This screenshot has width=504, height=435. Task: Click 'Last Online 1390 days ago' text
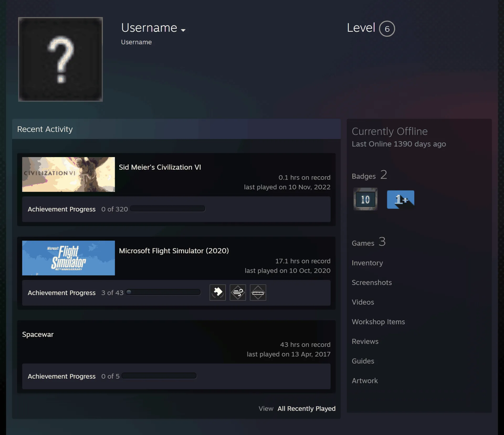[399, 144]
